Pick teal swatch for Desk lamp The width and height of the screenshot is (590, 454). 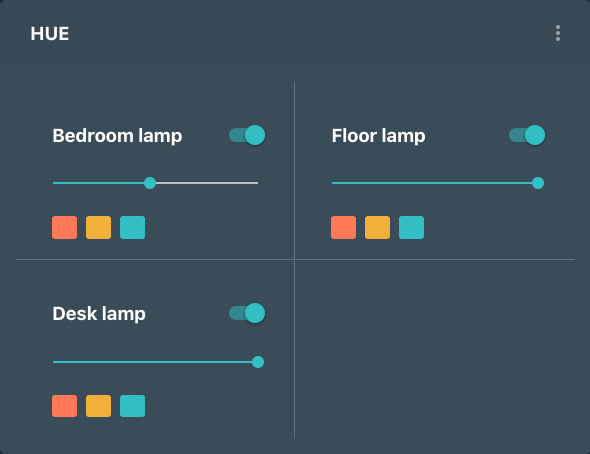pyautogui.click(x=132, y=406)
